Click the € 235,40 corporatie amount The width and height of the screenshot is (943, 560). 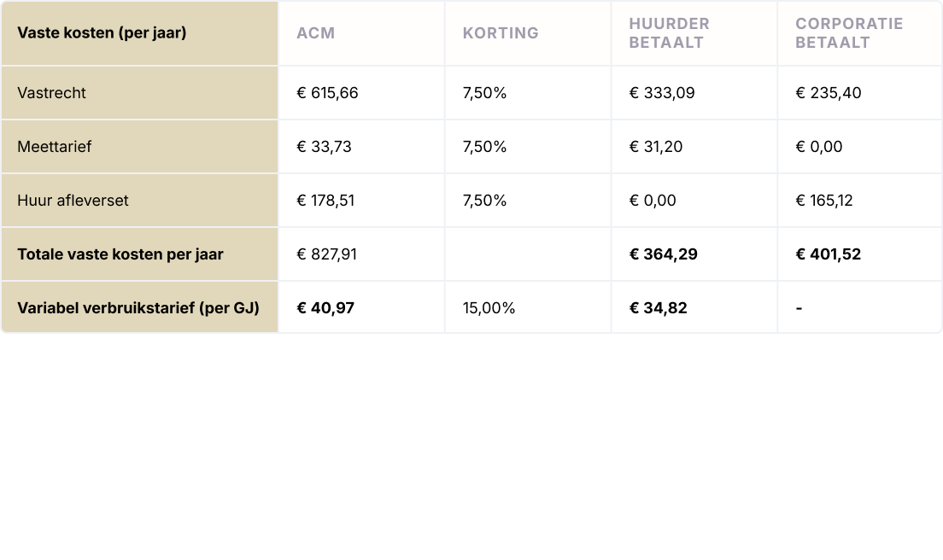[829, 93]
